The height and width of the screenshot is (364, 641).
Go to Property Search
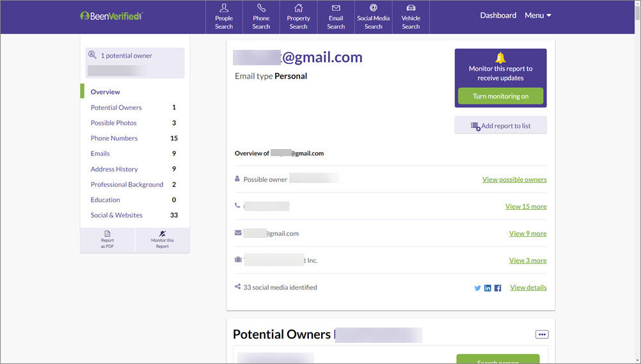pyautogui.click(x=298, y=17)
